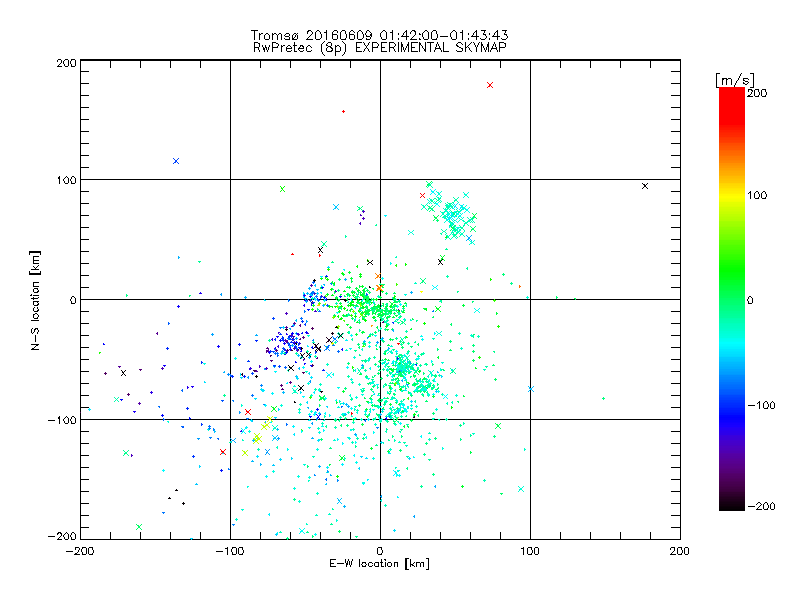Image resolution: width=800 pixels, height=600 pixels.
Task: Click the blue X marker in the upper-left quadrant
Action: tap(176, 161)
